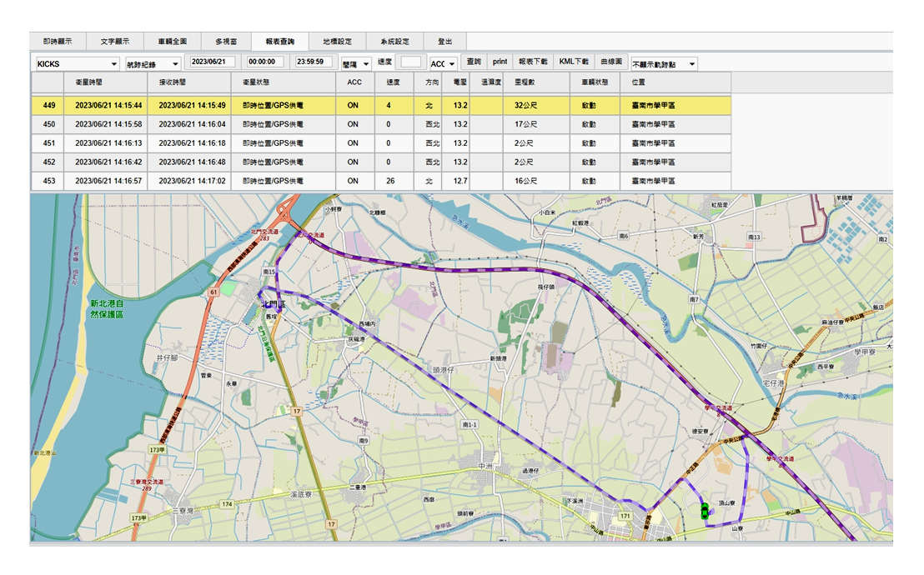The height and width of the screenshot is (575, 924).
Task: Click the route 174 shield on the map
Action: (227, 504)
